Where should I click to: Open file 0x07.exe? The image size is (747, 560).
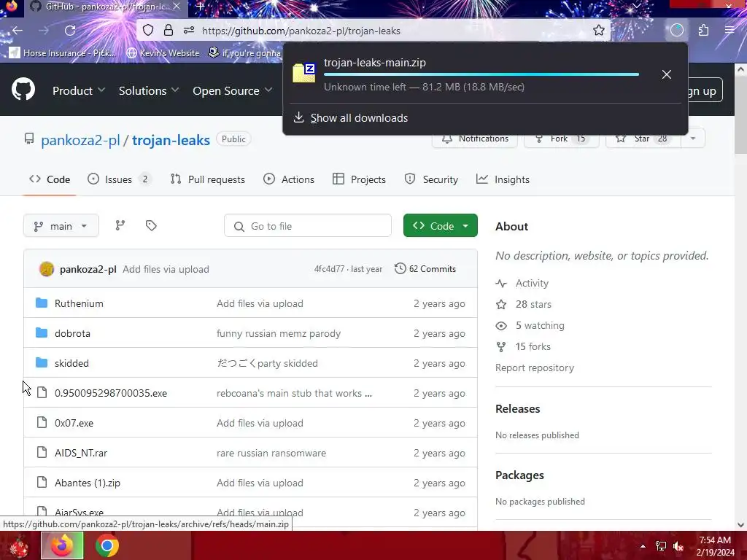pos(74,424)
